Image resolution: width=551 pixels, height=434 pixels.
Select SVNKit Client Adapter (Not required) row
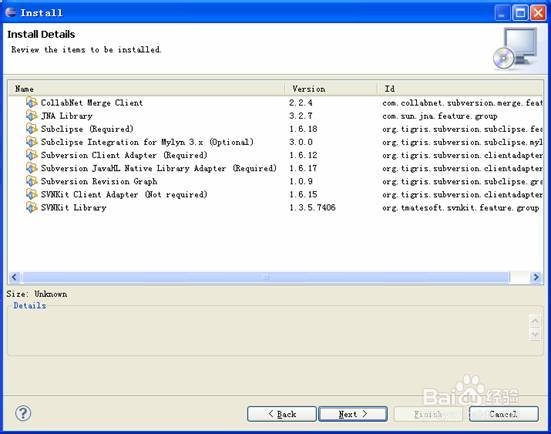point(275,194)
